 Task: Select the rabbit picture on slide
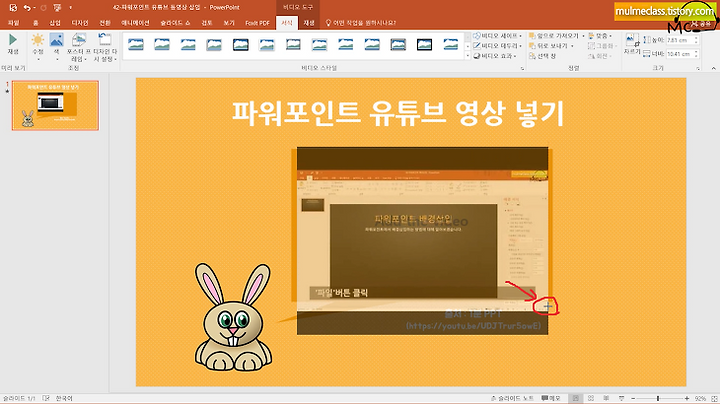point(233,317)
